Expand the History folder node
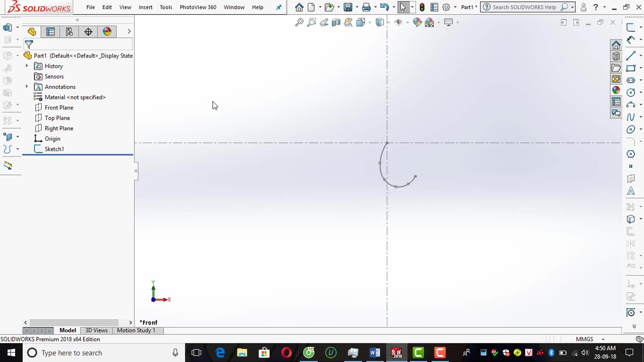644x362 pixels. (27, 66)
